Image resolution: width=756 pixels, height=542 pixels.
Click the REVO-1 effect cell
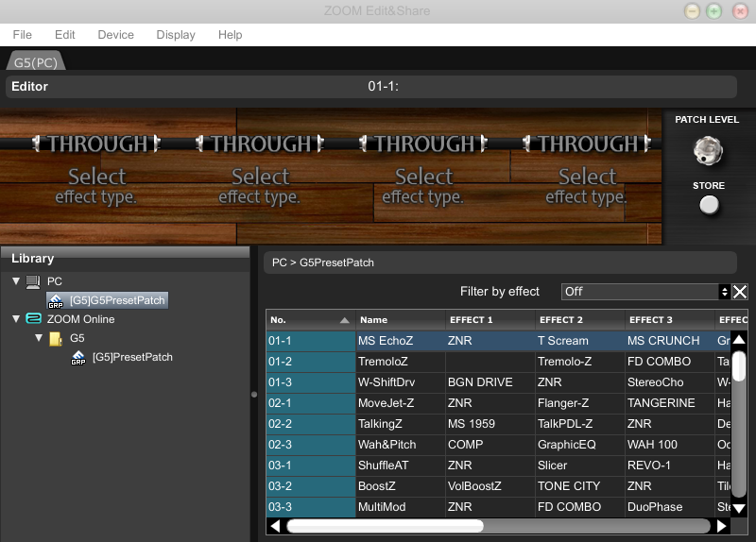tap(669, 465)
